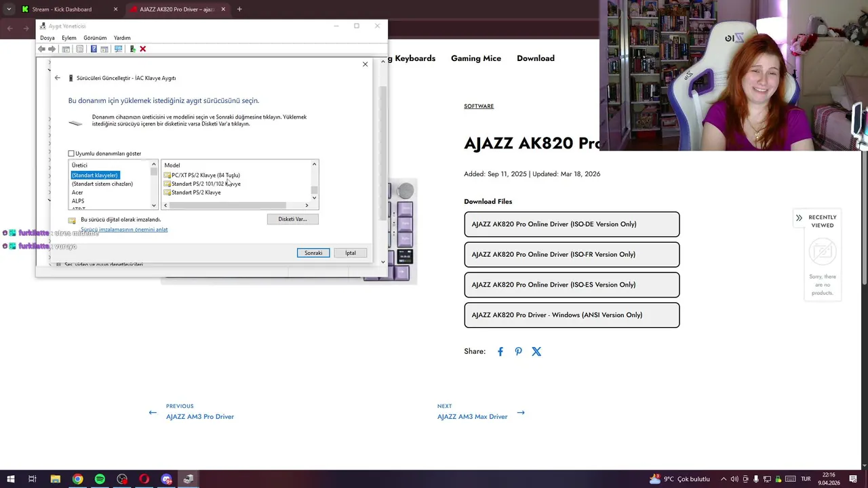Select '(Standart klavyeler)' manufacturer
Viewport: 868px width, 488px height.
tap(95, 175)
